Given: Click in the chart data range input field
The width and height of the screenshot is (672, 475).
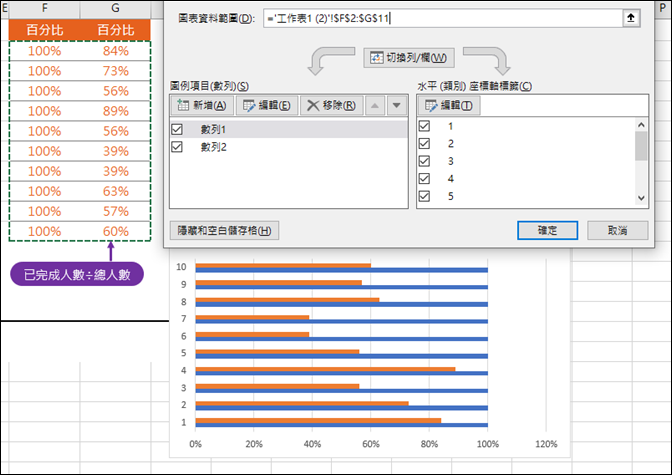Looking at the screenshot, I should (443, 18).
